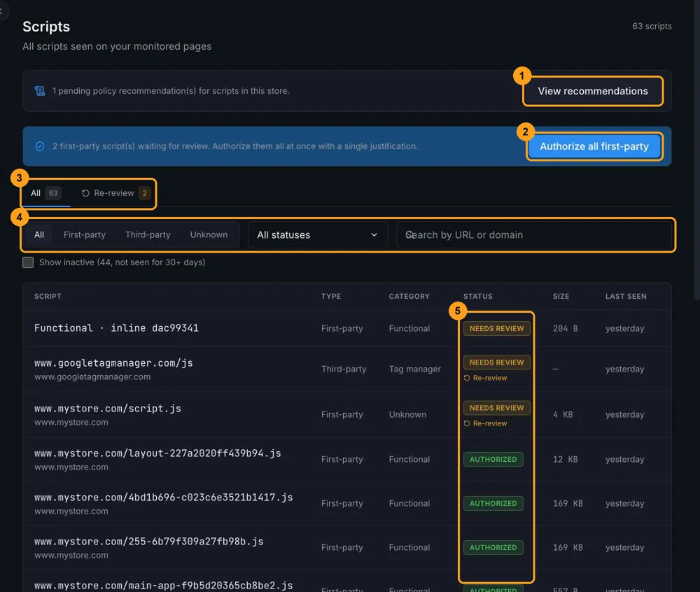Click the 4 KB size value
Viewport: 700px width, 592px height.
coord(563,414)
